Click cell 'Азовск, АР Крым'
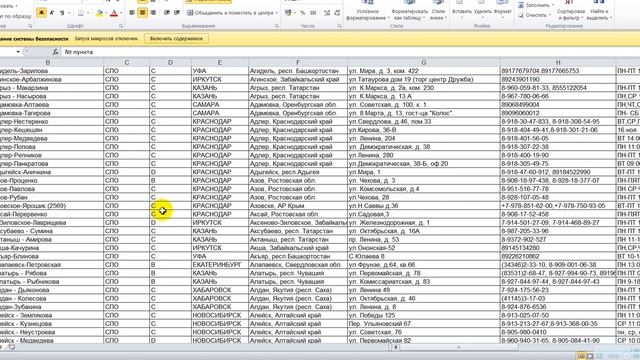 298,206
